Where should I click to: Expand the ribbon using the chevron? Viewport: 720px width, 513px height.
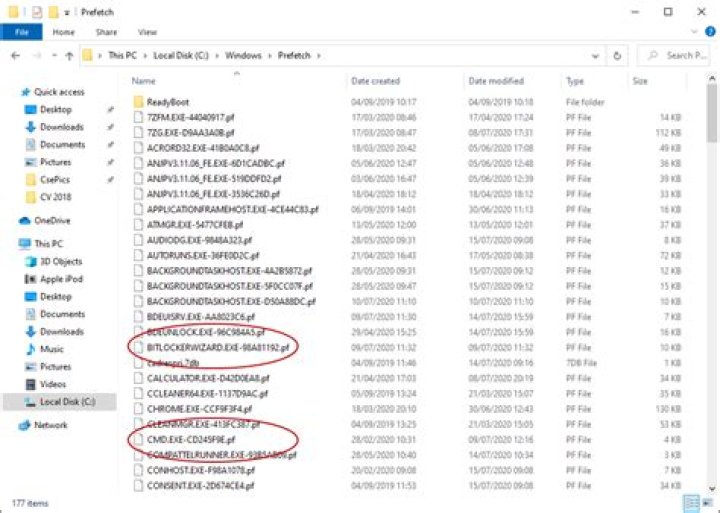click(x=693, y=33)
